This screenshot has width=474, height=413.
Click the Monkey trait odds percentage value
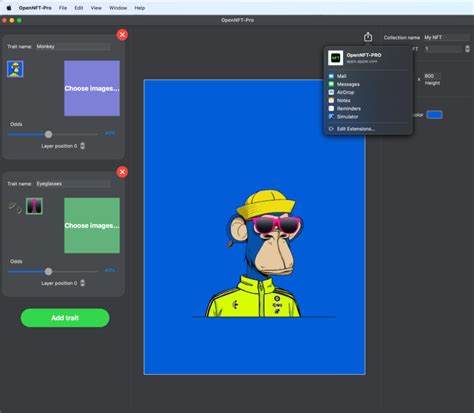[x=110, y=133]
